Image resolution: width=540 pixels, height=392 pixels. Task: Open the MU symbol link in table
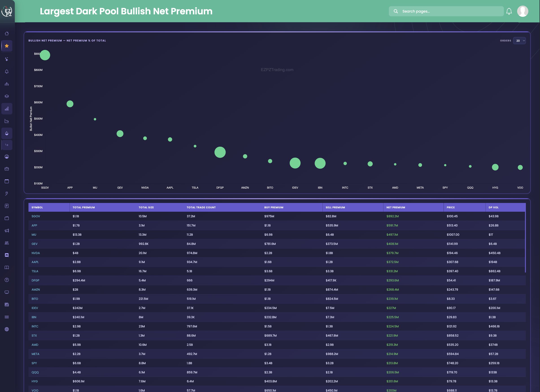click(x=34, y=235)
